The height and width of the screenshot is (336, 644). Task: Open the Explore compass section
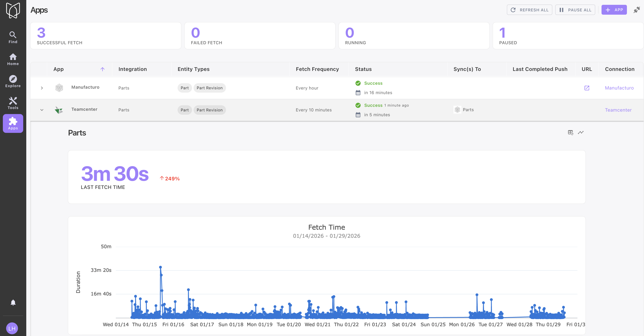click(x=13, y=81)
